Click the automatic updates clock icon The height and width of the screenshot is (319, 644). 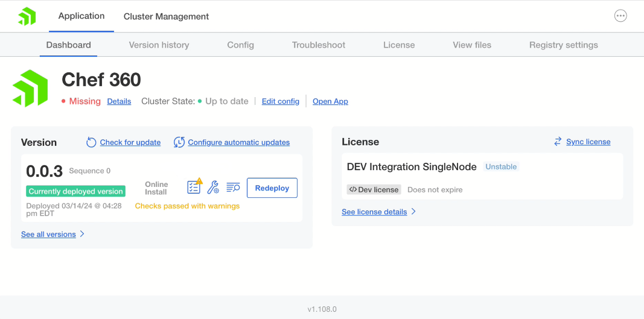coord(179,142)
